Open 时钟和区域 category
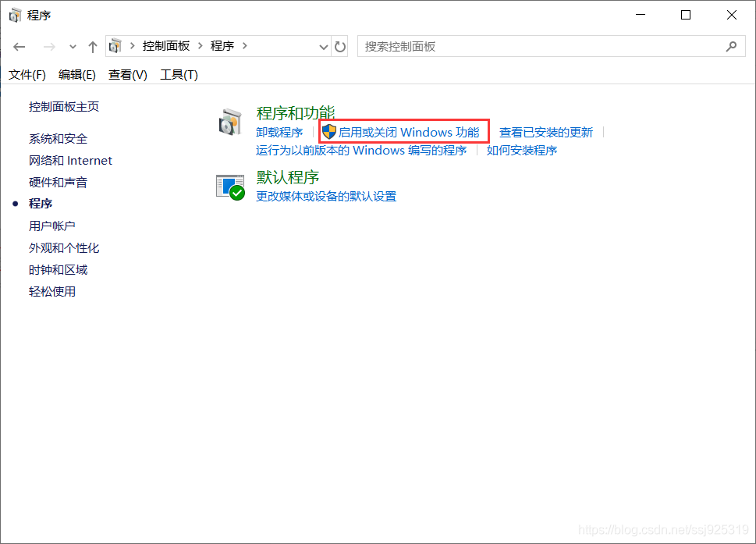The height and width of the screenshot is (544, 756). coord(58,269)
